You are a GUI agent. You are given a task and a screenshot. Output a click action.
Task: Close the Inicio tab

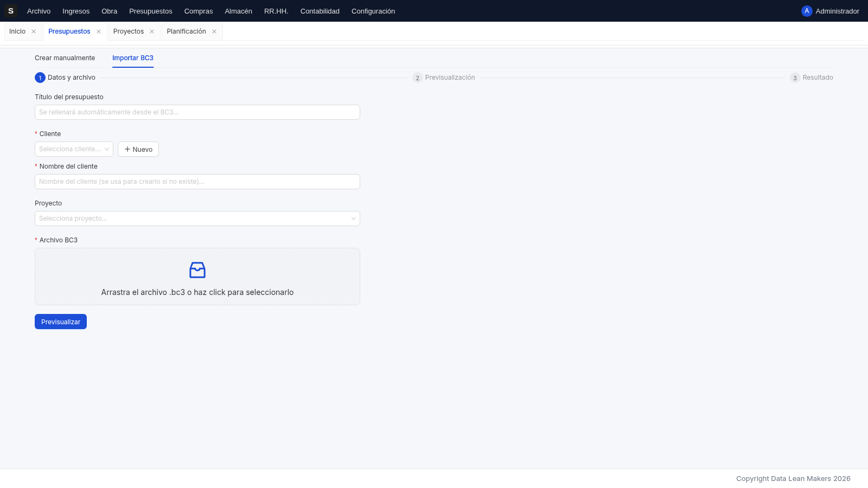coord(34,31)
